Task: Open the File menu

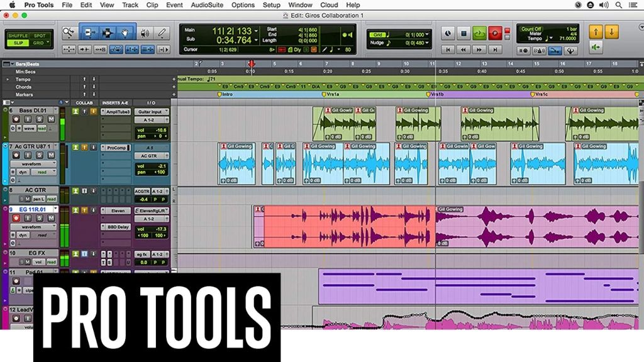Action: coord(67,5)
